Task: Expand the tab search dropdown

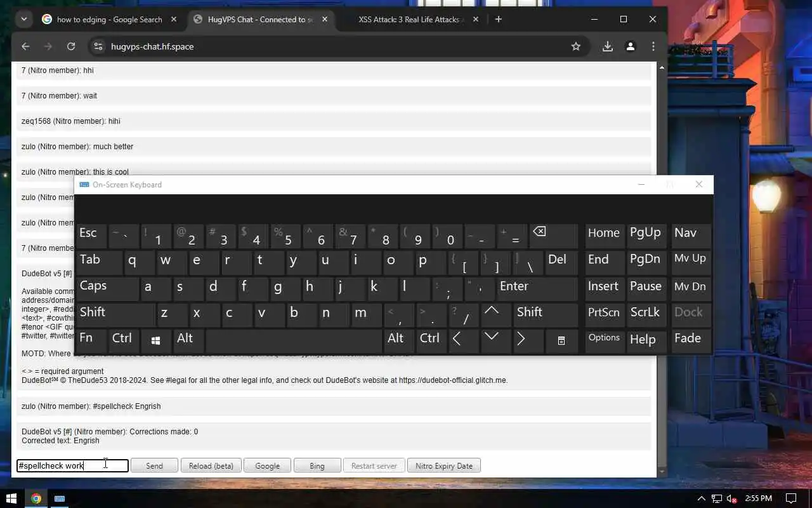Action: tap(24, 19)
